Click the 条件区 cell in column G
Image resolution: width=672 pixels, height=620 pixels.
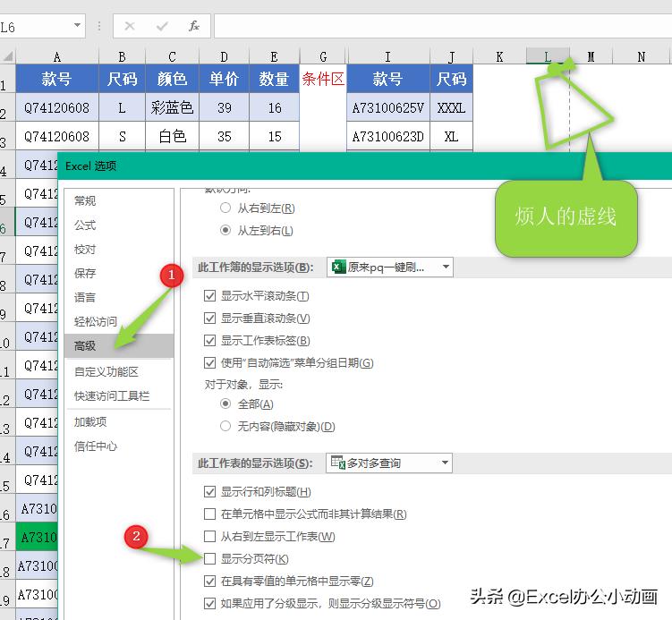(323, 79)
